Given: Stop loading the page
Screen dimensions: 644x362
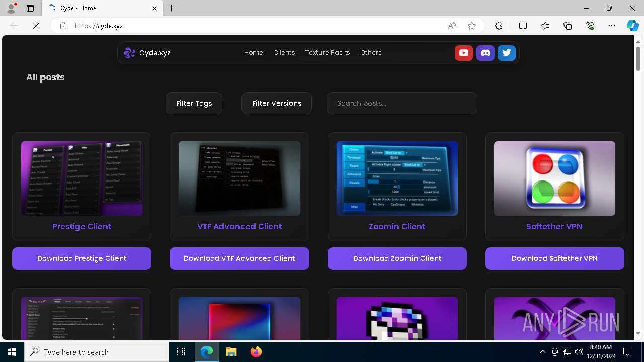Looking at the screenshot, I should [x=36, y=26].
